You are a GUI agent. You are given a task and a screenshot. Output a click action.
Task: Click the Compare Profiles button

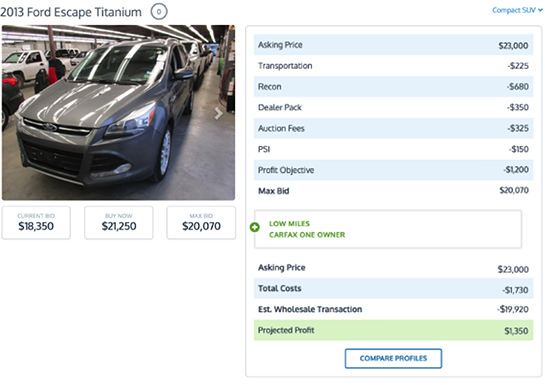pos(393,358)
